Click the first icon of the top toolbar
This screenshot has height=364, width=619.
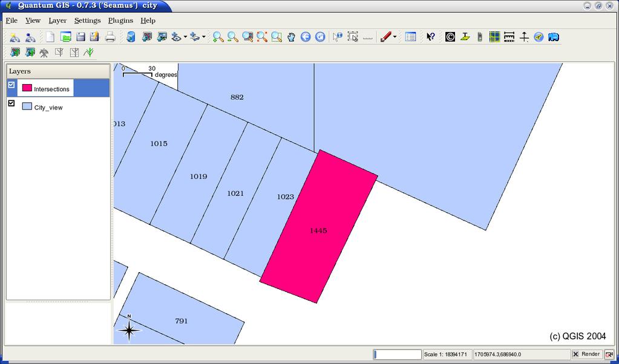(15, 37)
